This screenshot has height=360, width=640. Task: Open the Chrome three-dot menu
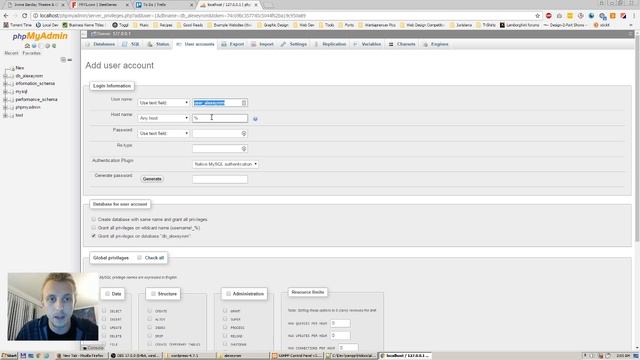click(x=635, y=16)
